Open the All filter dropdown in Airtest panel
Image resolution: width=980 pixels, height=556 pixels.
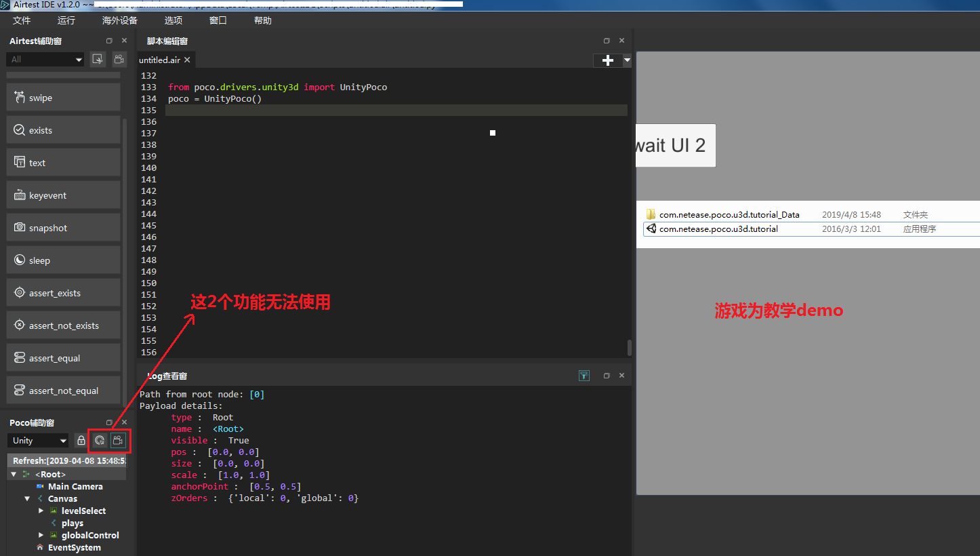[46, 59]
